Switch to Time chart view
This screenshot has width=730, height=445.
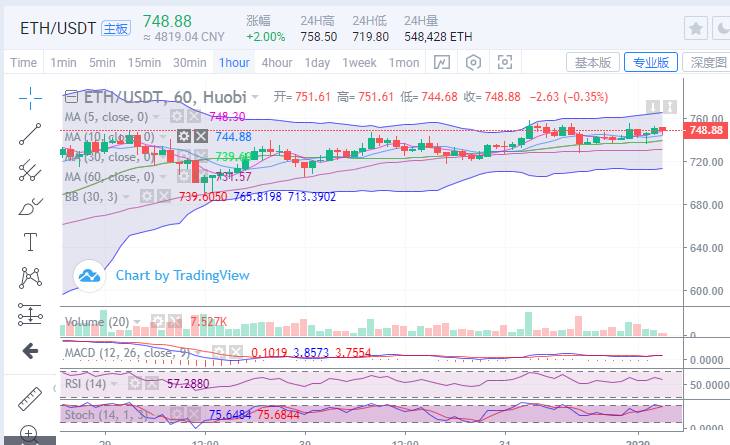(x=23, y=62)
